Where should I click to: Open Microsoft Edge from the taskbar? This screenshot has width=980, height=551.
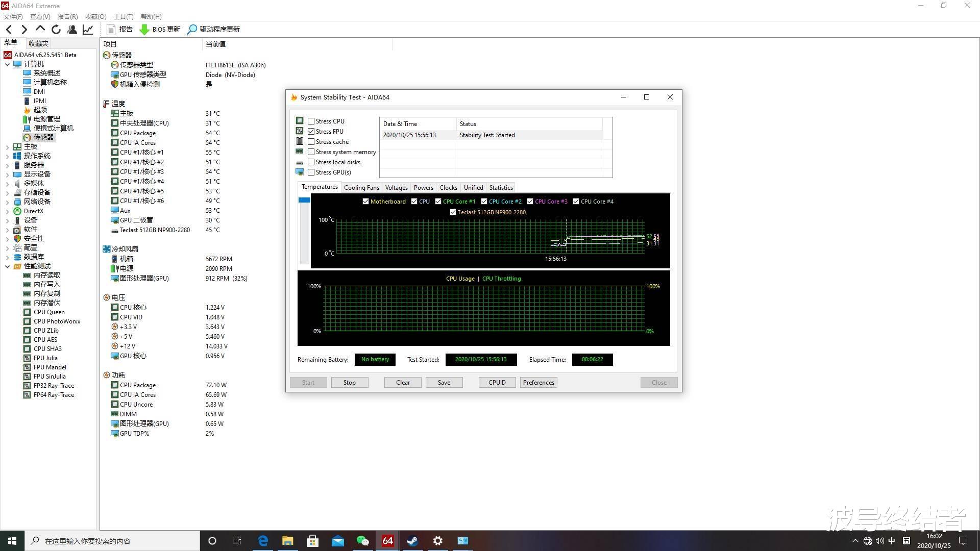coord(263,541)
